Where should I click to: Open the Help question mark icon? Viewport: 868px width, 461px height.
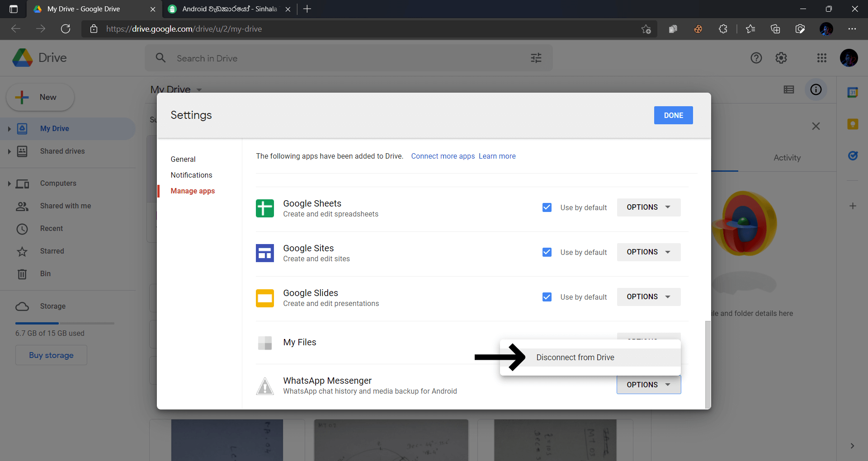pos(756,58)
